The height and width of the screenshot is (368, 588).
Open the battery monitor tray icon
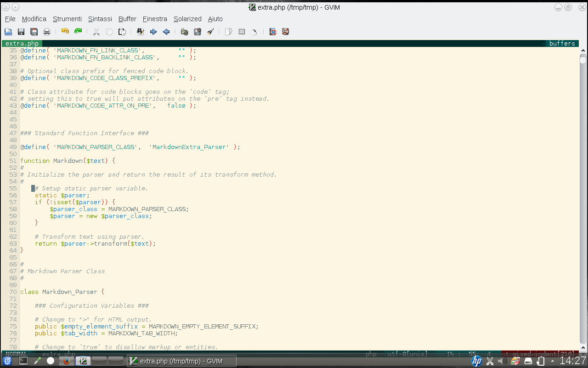(541, 361)
